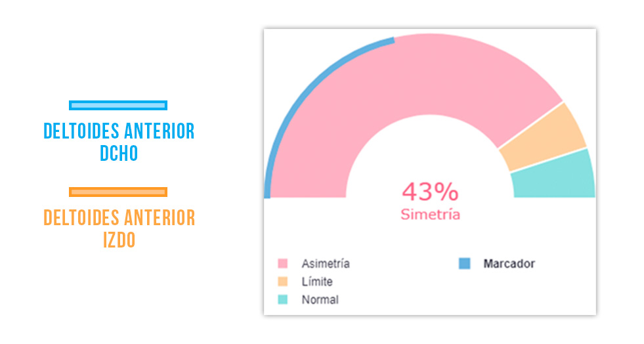Click the pink Asimetría legend swatch
644x344 pixels.
283,264
